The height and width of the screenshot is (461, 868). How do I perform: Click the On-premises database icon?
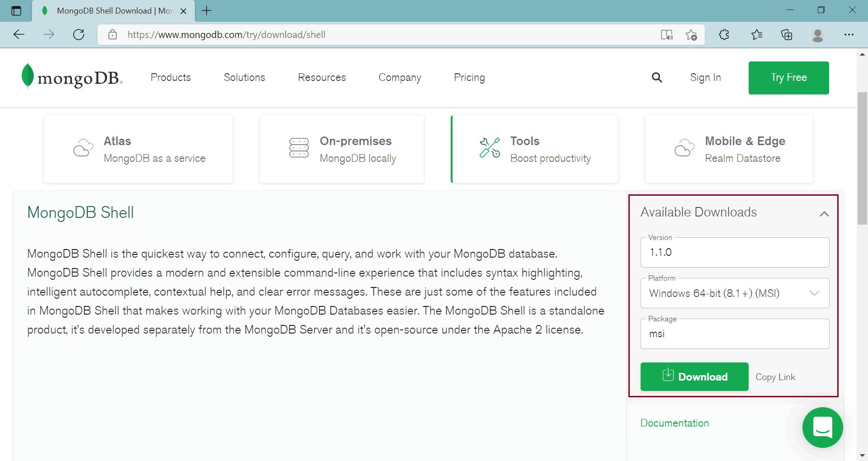coord(298,148)
